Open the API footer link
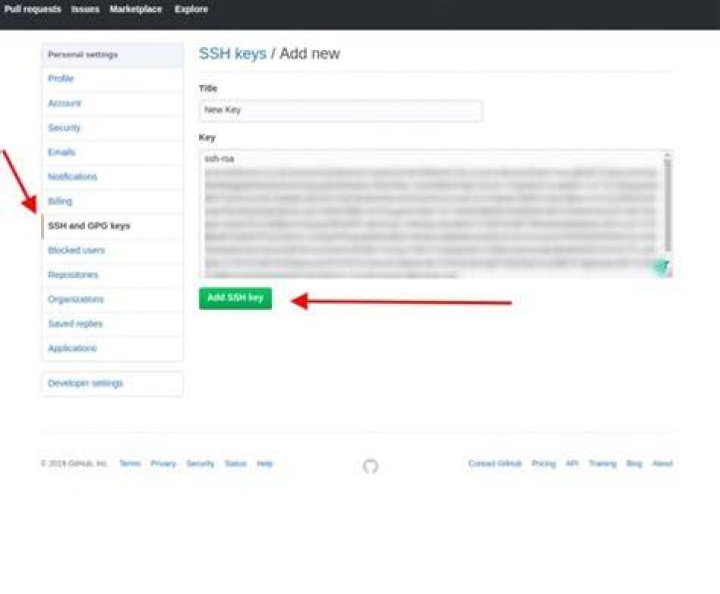Viewport: 720px width, 594px height. (x=572, y=464)
